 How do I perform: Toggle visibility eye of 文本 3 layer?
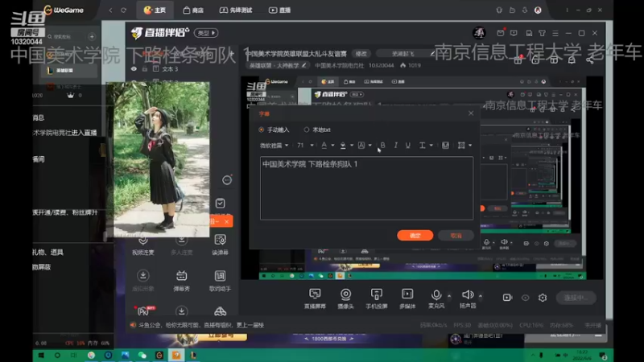pyautogui.click(x=134, y=69)
